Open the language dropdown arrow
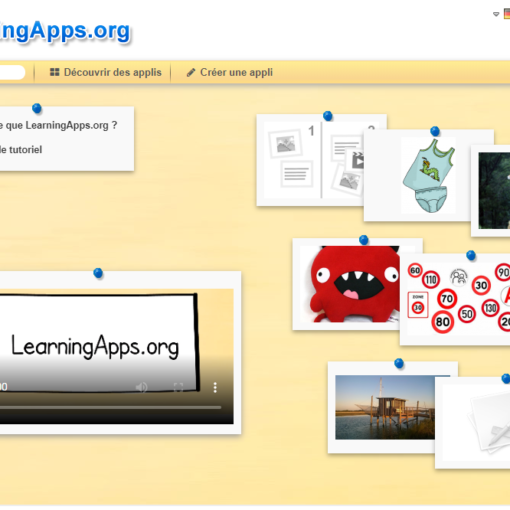510x510 pixels. click(496, 14)
